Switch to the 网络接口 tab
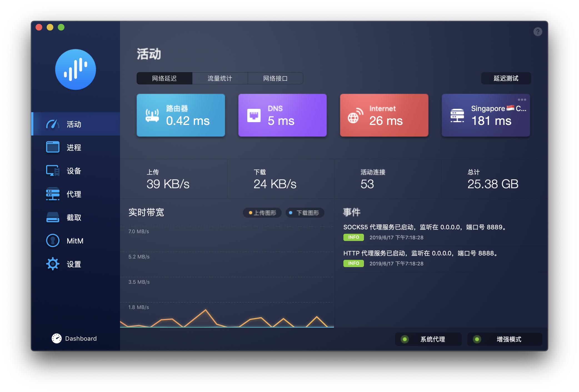Viewport: 579px width, 392px height. click(275, 78)
